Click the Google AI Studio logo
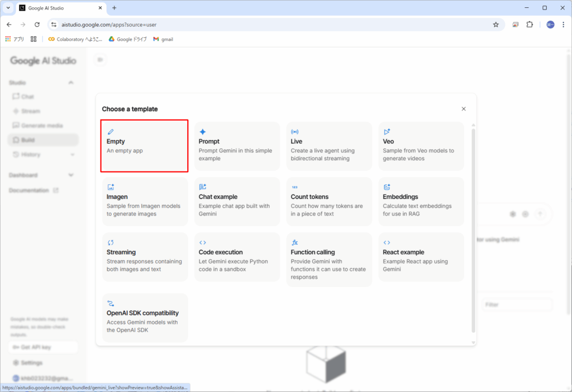Image resolution: width=572 pixels, height=392 pixels. pyautogui.click(x=43, y=60)
